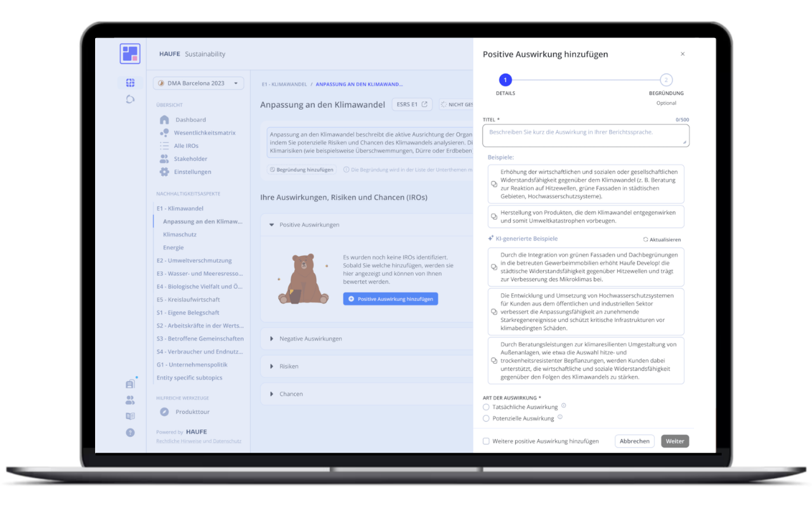Viewport: 812px width, 508px height.
Task: Click the Produkttour compass icon
Action: pyautogui.click(x=164, y=412)
